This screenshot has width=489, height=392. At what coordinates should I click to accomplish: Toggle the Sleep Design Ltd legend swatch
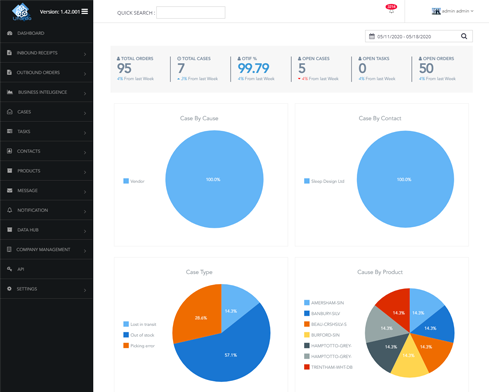pos(307,181)
